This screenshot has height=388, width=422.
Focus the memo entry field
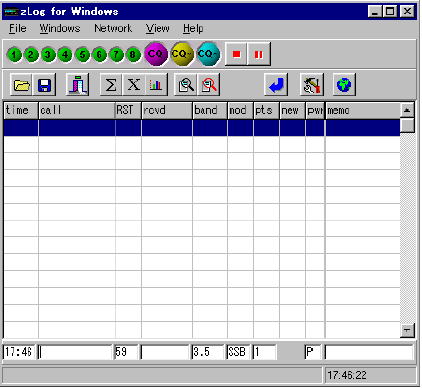[369, 352]
